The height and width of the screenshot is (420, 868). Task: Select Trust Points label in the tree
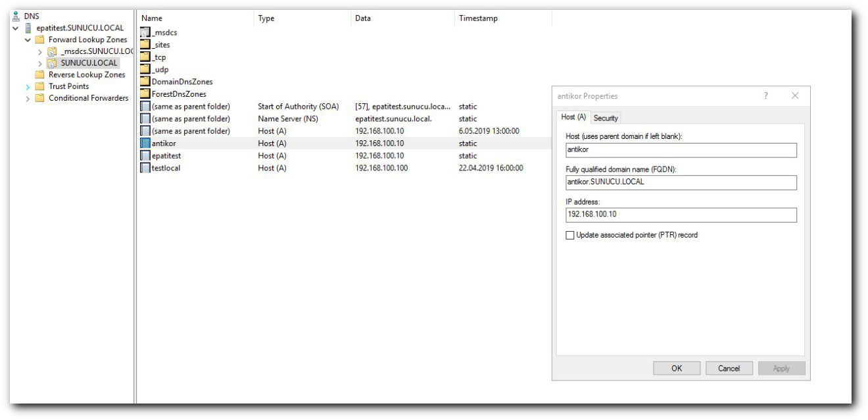68,86
